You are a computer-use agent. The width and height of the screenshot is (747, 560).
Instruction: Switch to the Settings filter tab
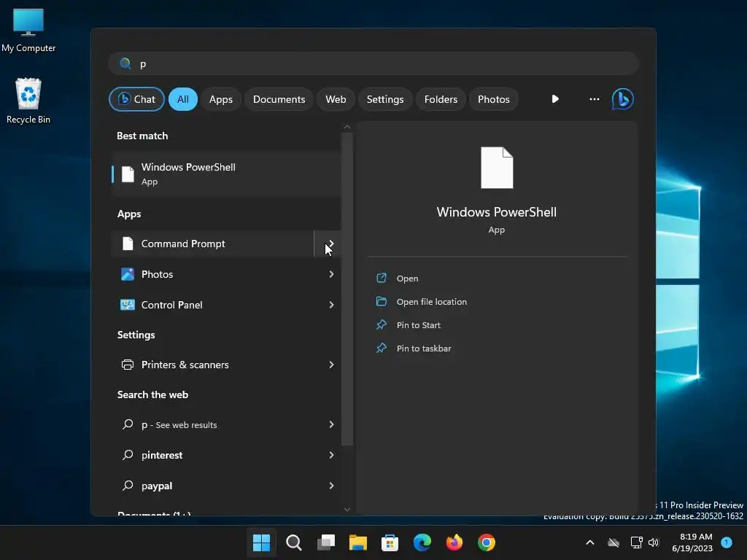tap(385, 99)
